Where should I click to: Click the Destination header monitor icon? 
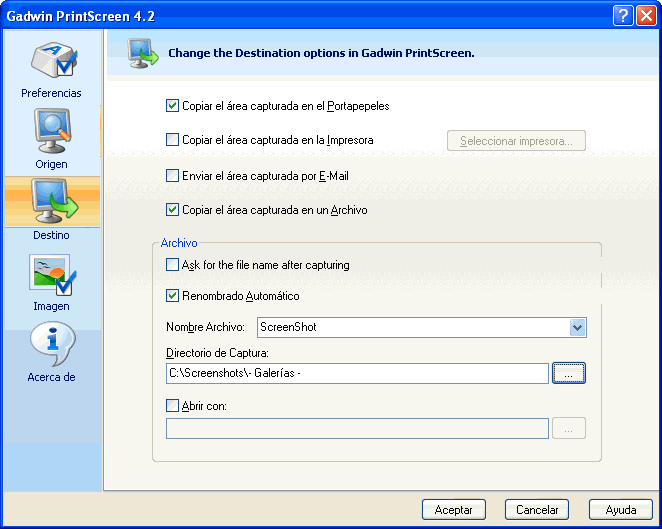(x=143, y=53)
